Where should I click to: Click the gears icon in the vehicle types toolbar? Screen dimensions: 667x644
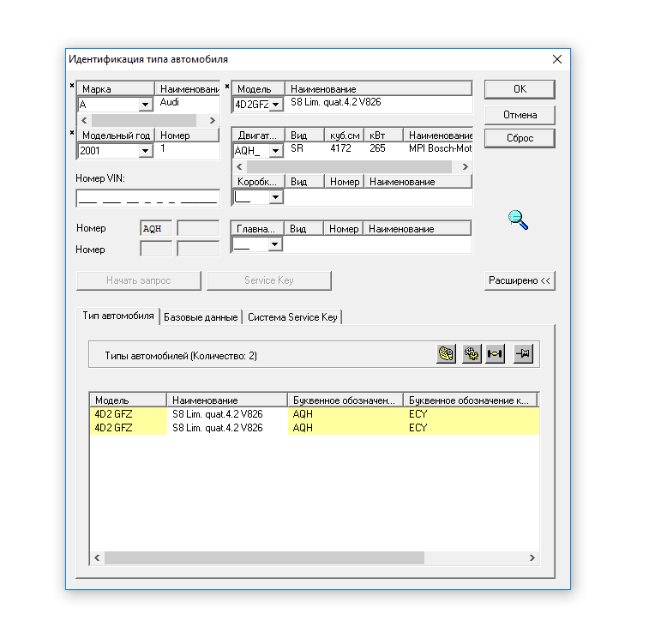471,354
